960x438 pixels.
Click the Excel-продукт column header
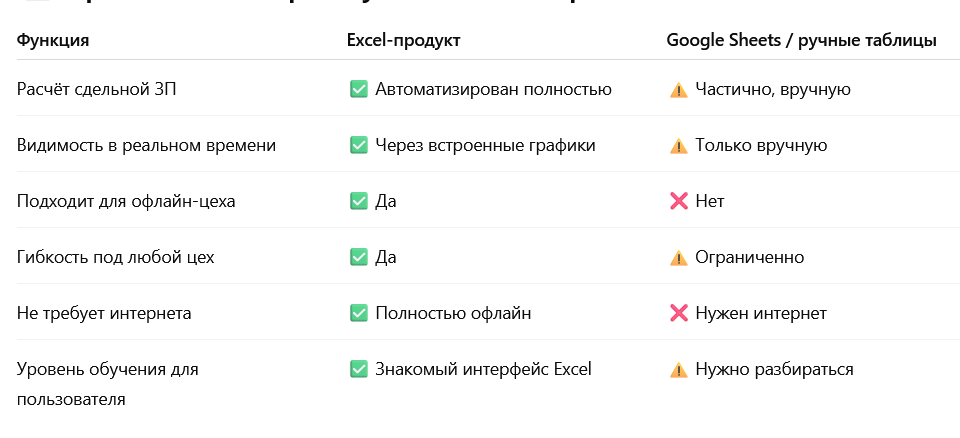[x=403, y=40]
